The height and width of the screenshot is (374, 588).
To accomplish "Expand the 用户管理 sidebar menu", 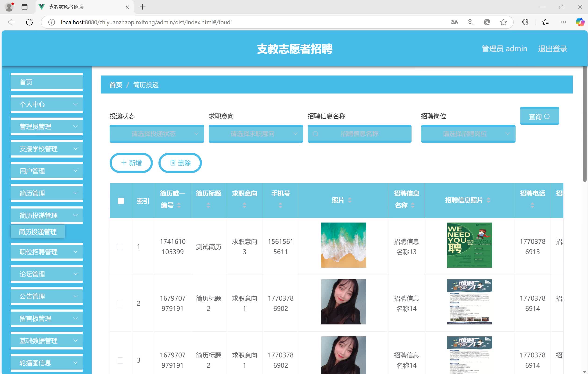I will click(x=47, y=171).
